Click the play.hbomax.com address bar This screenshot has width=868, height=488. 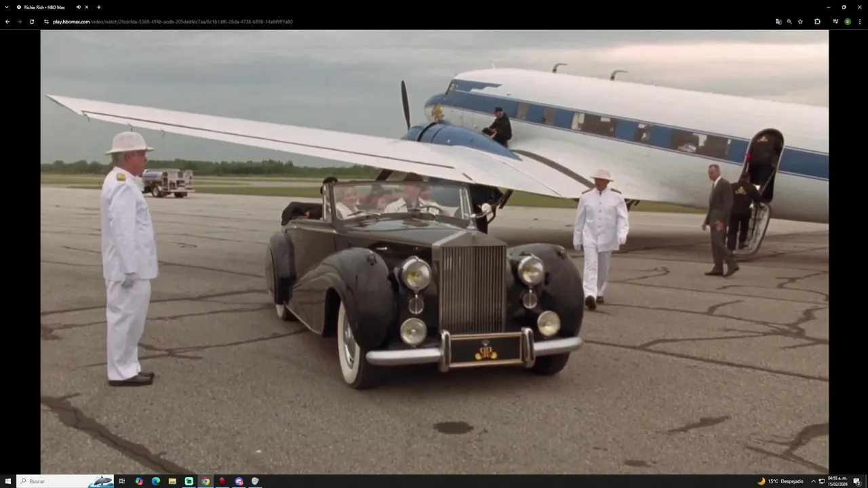click(x=407, y=22)
